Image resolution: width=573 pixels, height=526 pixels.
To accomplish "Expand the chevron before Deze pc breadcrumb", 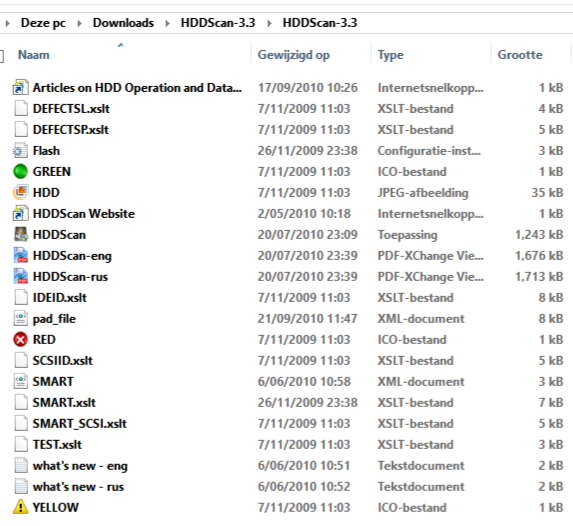I will [7, 23].
